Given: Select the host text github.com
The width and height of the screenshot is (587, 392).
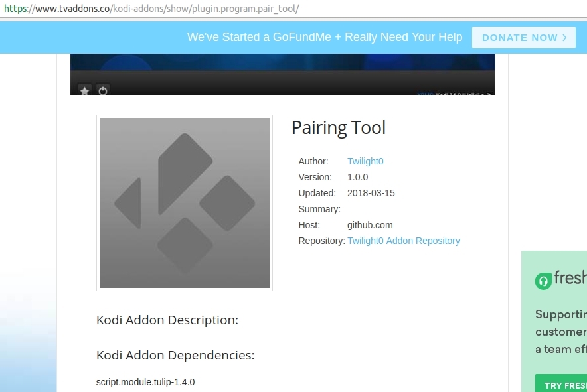Looking at the screenshot, I should tap(370, 225).
